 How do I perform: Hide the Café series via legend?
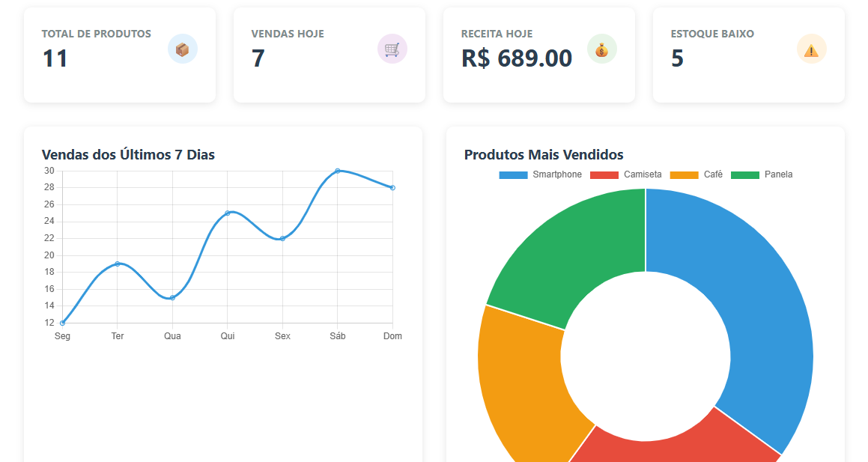(x=696, y=174)
